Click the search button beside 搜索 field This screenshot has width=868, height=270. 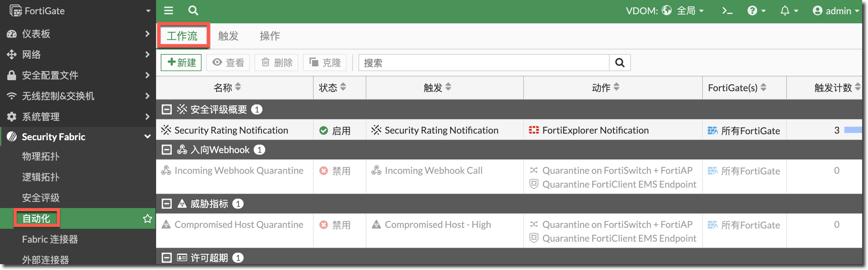(619, 63)
